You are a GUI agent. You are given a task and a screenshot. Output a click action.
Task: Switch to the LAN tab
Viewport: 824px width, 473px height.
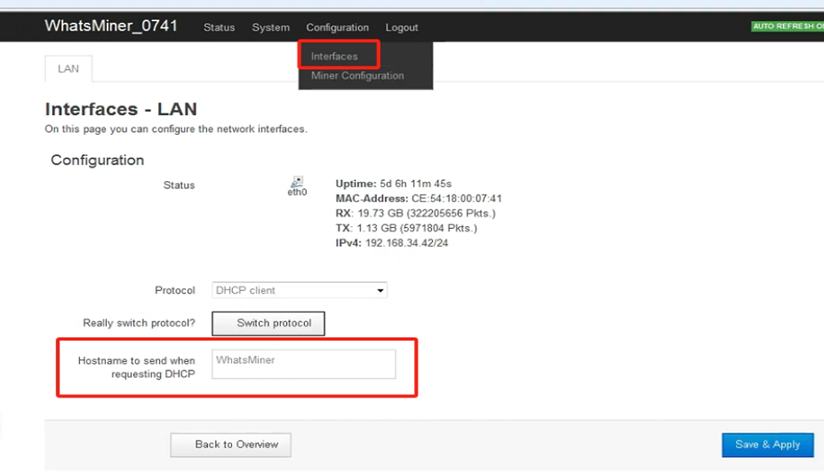pyautogui.click(x=69, y=69)
